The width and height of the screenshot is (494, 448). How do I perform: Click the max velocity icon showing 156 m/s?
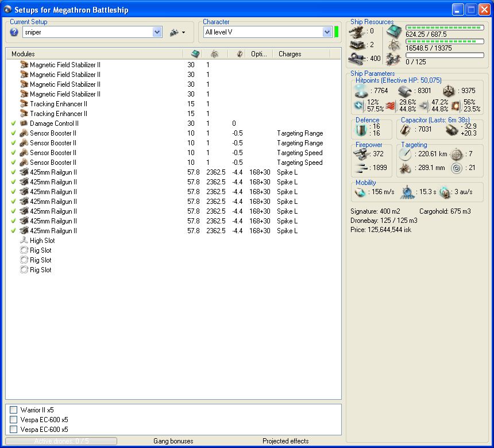point(360,192)
